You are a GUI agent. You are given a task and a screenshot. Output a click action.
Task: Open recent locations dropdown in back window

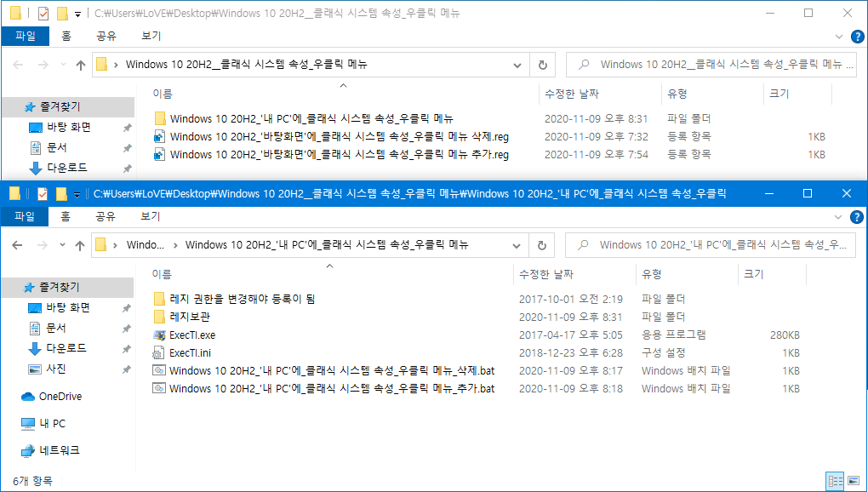tap(63, 65)
